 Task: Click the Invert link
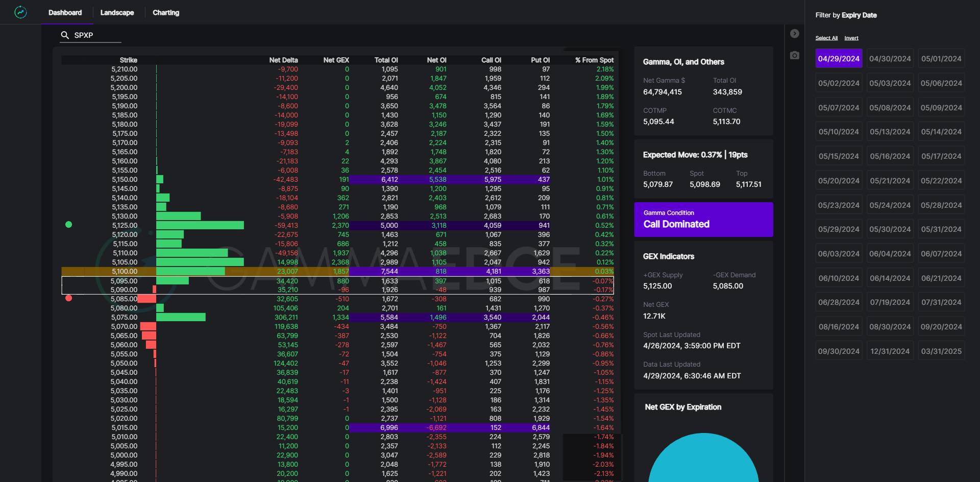click(x=851, y=38)
